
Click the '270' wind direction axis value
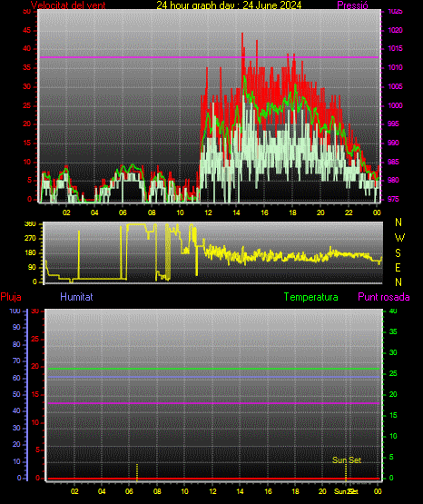pyautogui.click(x=30, y=239)
